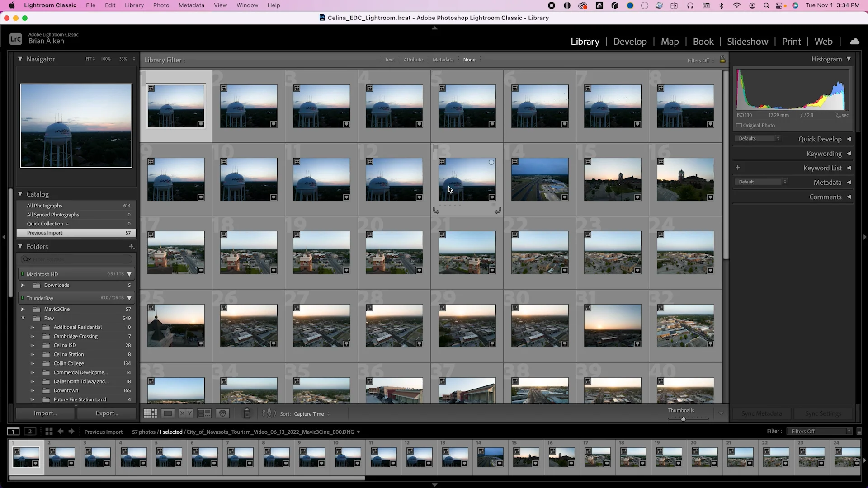Adjust the Thumbnails size slider
868x488 pixels.
[x=684, y=419]
